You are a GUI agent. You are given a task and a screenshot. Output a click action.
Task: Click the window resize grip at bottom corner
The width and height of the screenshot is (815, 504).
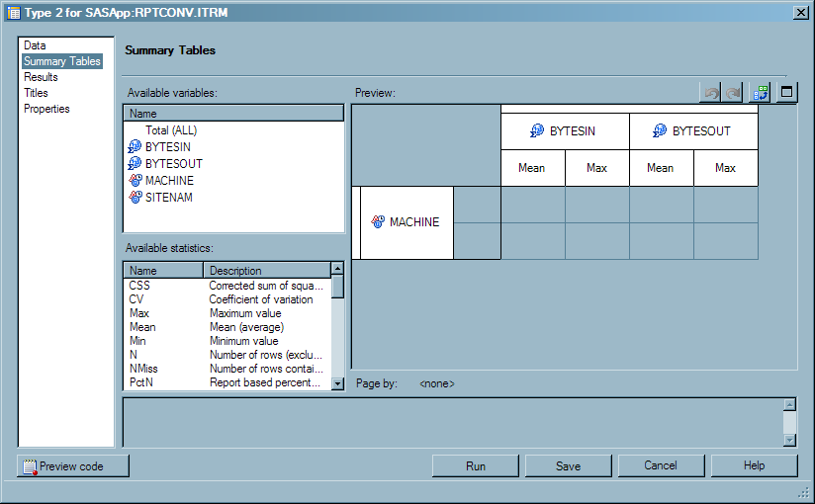(803, 492)
